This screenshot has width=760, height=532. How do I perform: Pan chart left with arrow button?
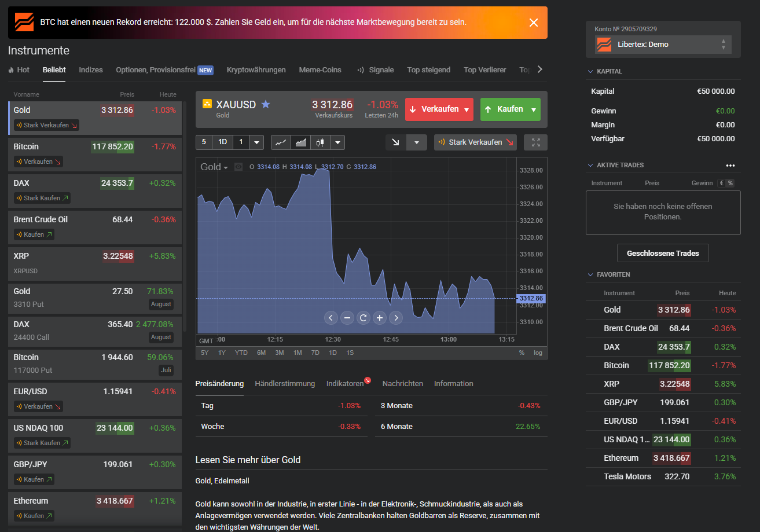(331, 317)
